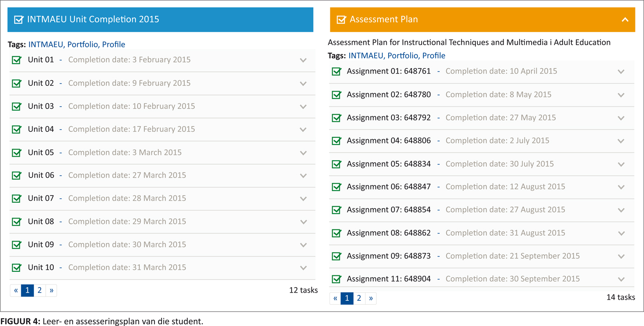This screenshot has height=326, width=644.
Task: Go to next page in Unit Completion pagination
Action: (x=51, y=290)
